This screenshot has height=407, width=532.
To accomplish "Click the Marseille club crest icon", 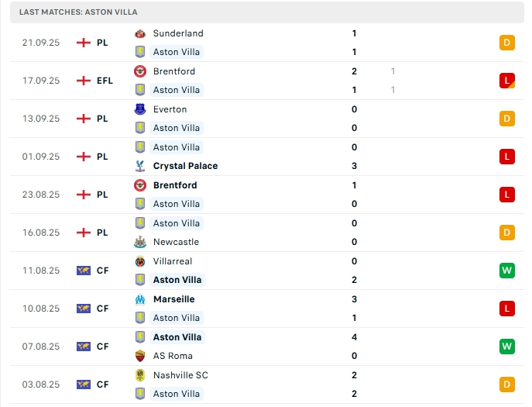I will pyautogui.click(x=140, y=299).
